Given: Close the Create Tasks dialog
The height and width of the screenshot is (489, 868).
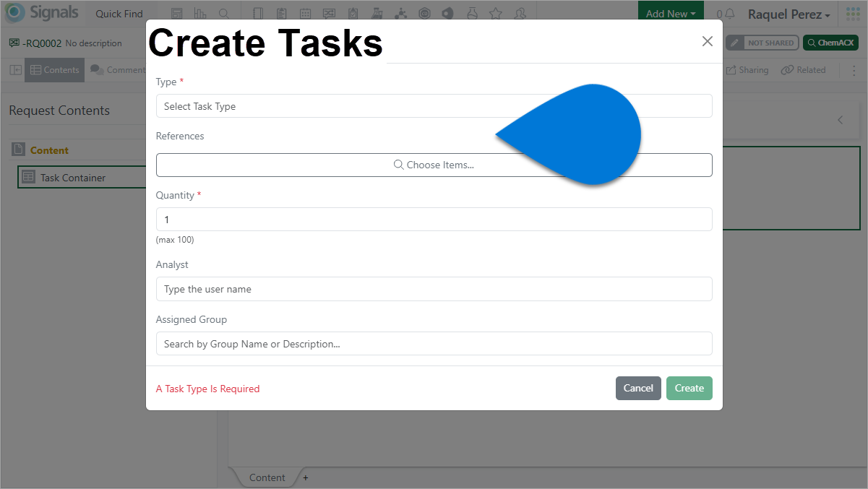Looking at the screenshot, I should point(708,41).
